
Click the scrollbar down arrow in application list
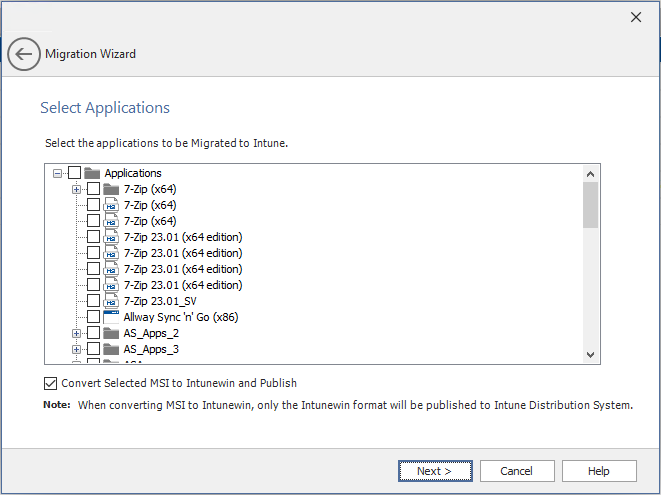[x=590, y=355]
